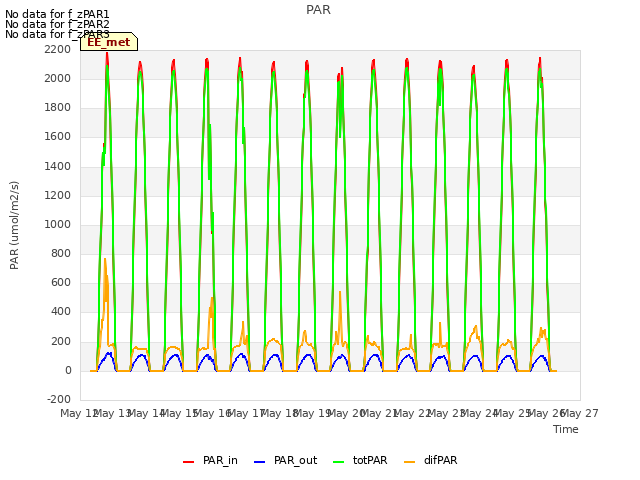
Task: Select the PAR_in legend label
Action: point(220,460)
